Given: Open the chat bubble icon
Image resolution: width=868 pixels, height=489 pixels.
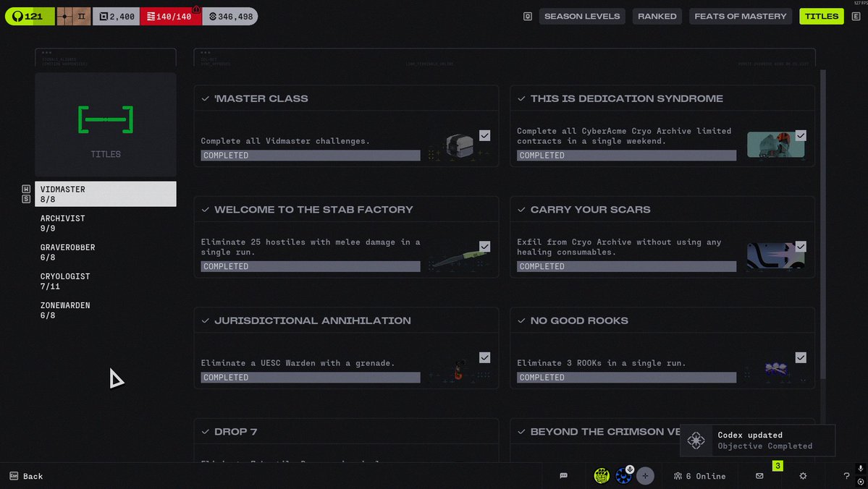Looking at the screenshot, I should (563, 476).
